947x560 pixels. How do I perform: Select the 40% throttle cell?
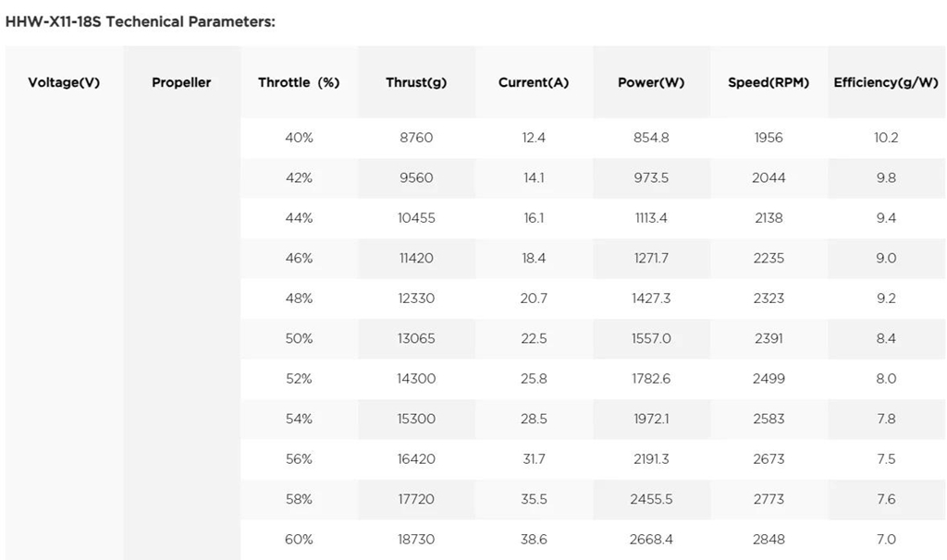(x=299, y=138)
